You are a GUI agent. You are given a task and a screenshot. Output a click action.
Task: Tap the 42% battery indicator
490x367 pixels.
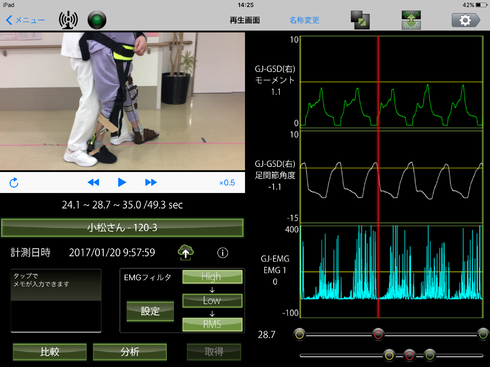pos(475,5)
